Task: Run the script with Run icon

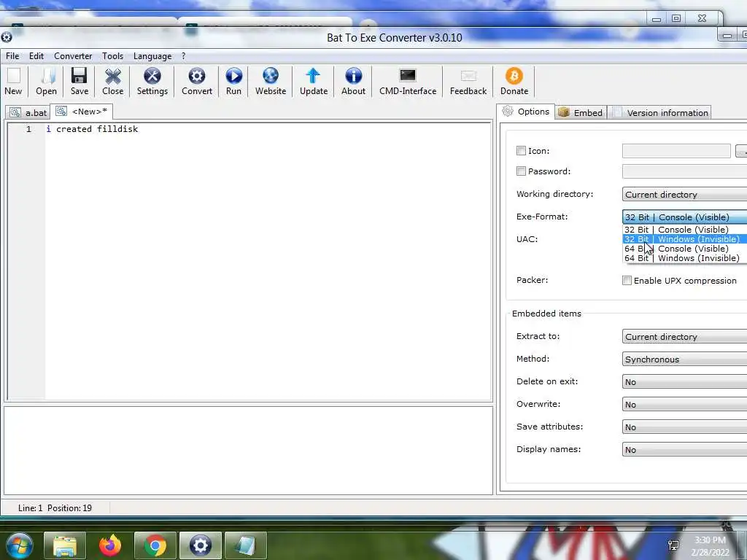Action: point(233,82)
